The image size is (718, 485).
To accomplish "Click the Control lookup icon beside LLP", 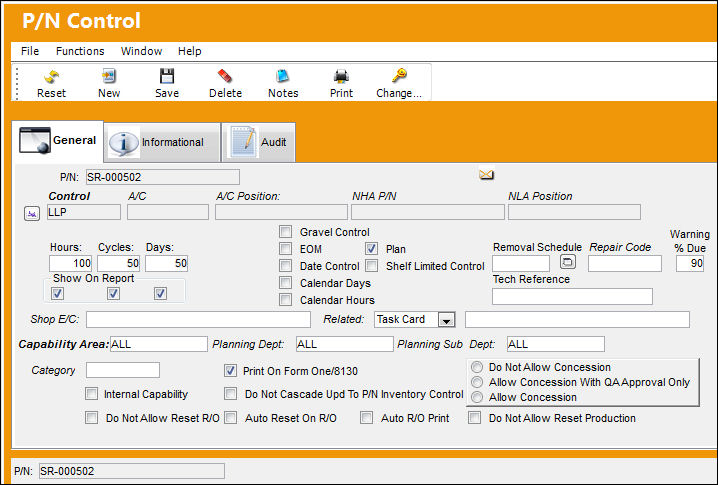I will click(32, 213).
